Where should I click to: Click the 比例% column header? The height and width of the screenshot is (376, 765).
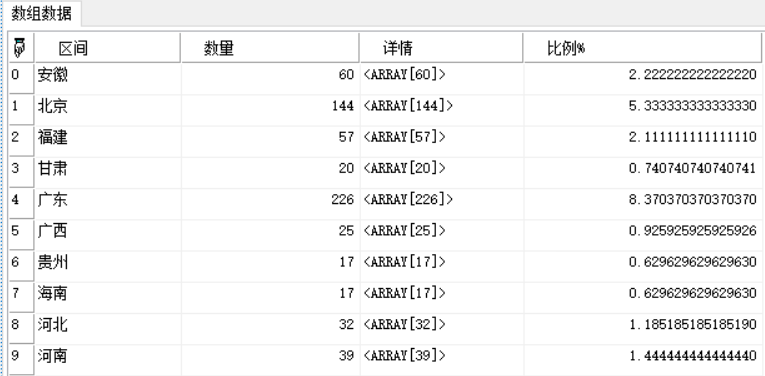pyautogui.click(x=644, y=48)
